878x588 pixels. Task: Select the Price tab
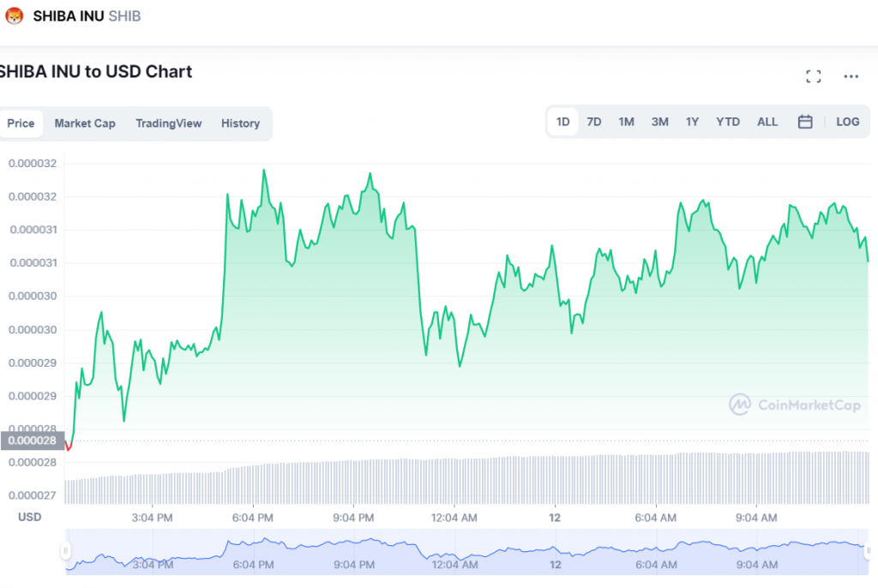(x=21, y=123)
